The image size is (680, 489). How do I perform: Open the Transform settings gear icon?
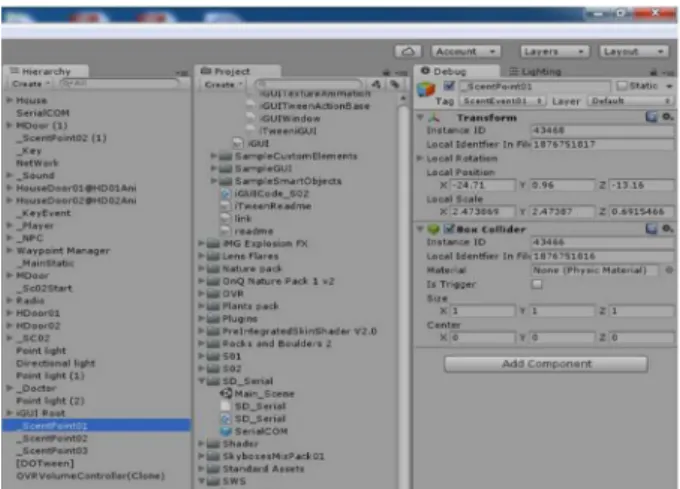(x=667, y=117)
